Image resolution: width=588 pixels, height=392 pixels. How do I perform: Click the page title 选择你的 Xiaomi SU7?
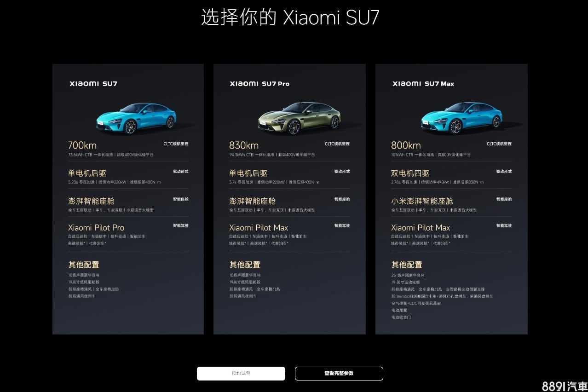tap(290, 17)
